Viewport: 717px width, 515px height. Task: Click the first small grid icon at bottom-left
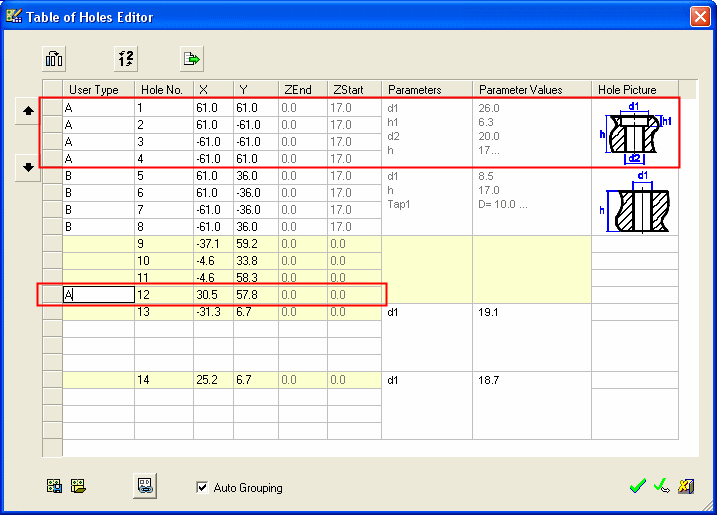(x=54, y=487)
